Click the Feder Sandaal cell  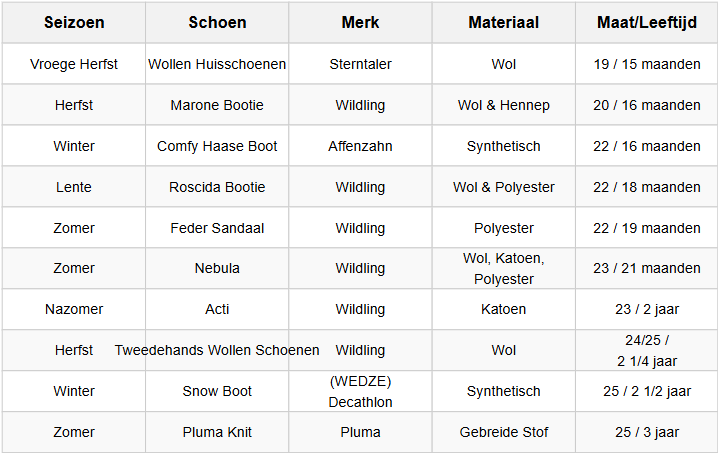click(217, 228)
